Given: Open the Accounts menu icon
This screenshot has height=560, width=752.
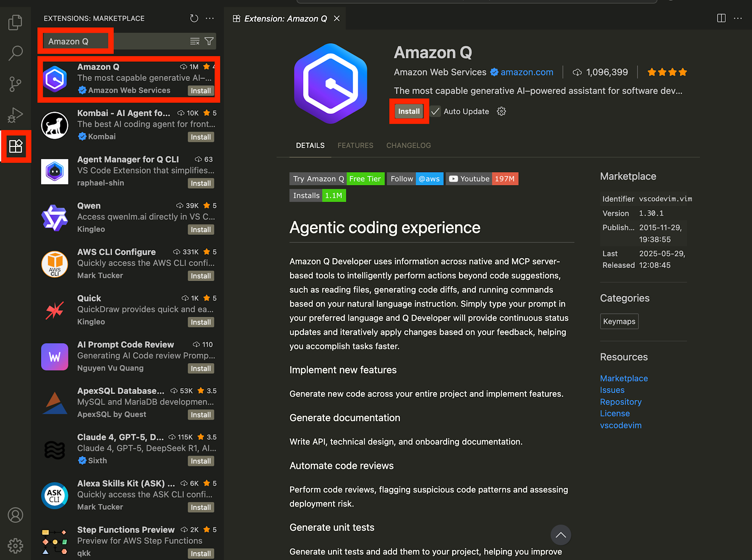Looking at the screenshot, I should click(x=15, y=515).
